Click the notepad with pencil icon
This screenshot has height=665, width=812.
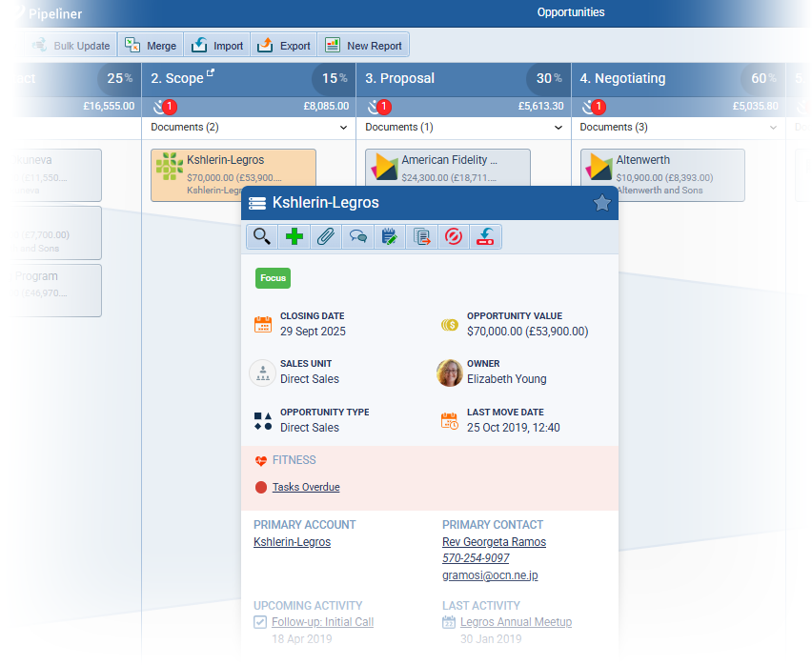click(x=390, y=237)
